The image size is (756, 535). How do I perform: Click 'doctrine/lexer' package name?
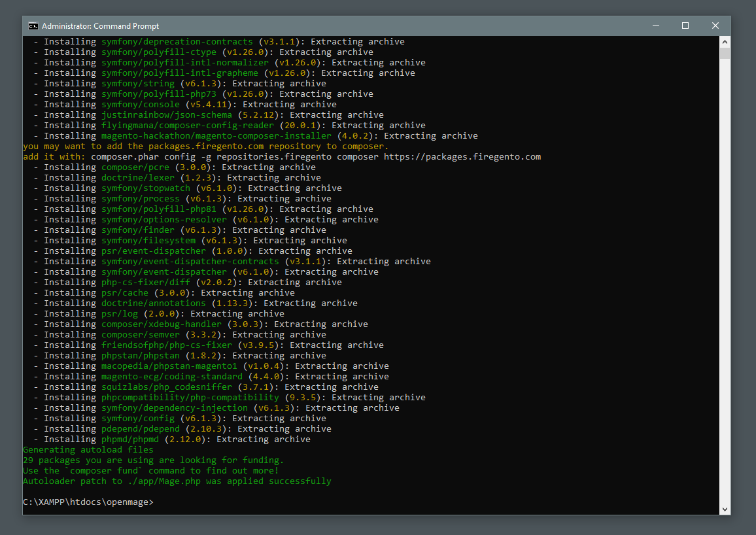[x=138, y=178]
